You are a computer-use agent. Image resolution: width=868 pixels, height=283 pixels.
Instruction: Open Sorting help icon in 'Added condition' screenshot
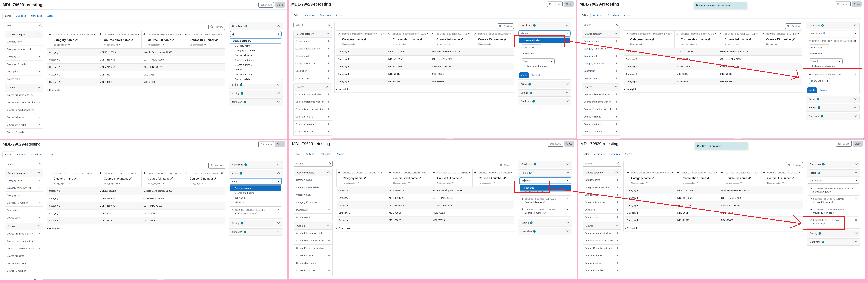point(819,108)
